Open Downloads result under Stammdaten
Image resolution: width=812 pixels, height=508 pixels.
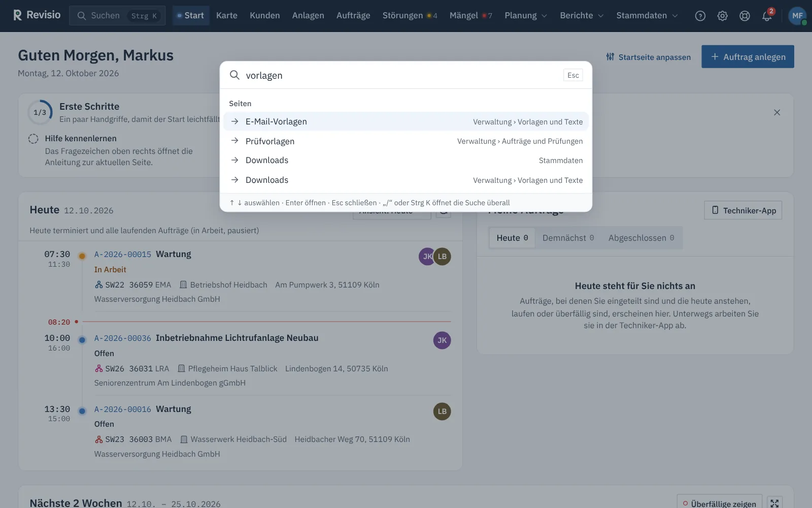click(x=406, y=161)
